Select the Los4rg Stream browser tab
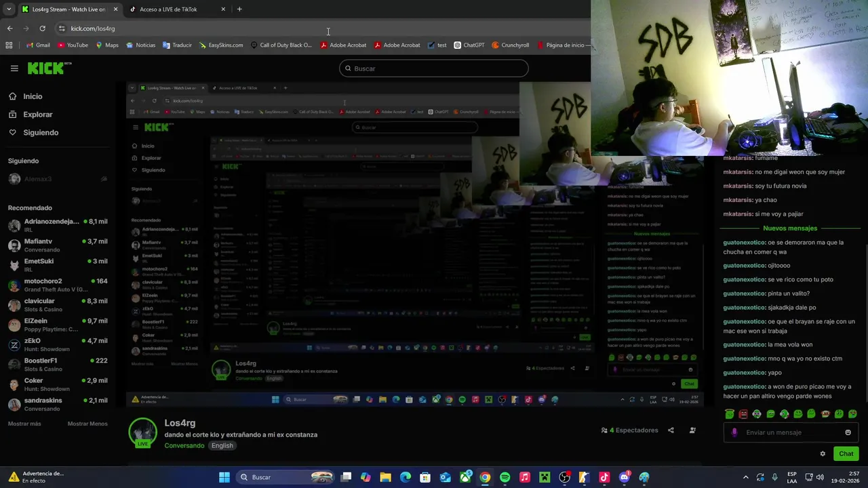This screenshot has height=488, width=868. click(x=68, y=9)
